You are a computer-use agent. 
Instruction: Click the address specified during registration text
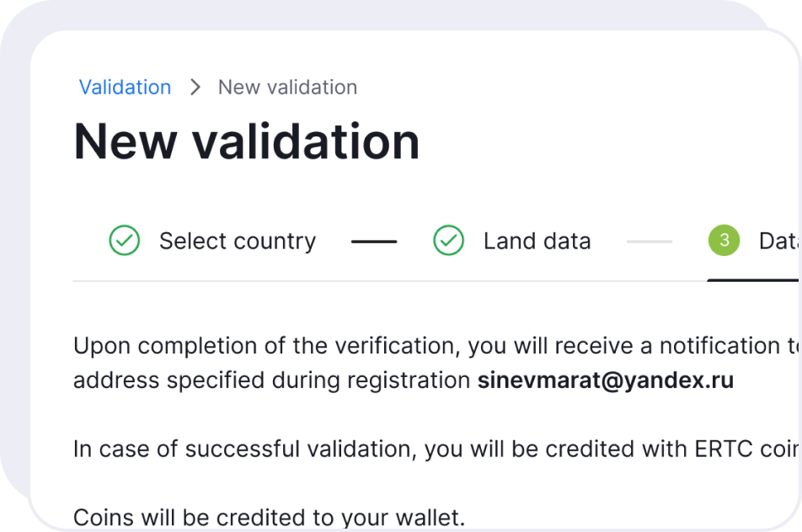coord(271,380)
